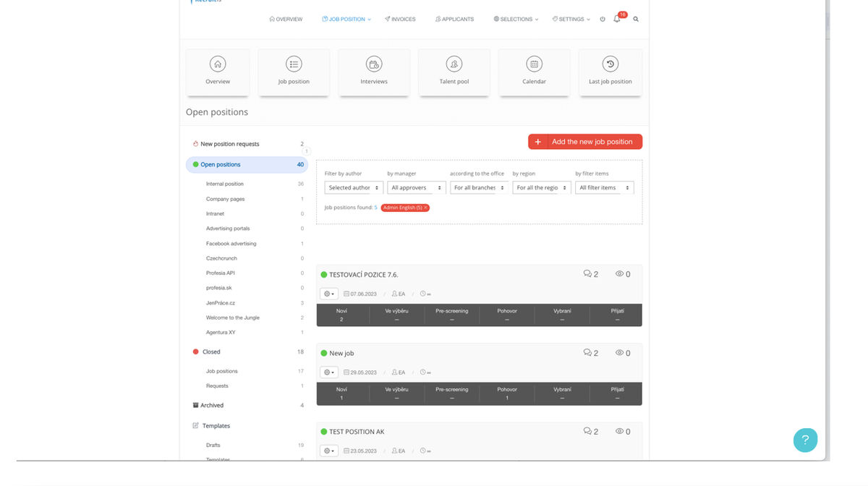The image size is (868, 486).
Task: Click the search magnifier icon
Action: click(636, 20)
